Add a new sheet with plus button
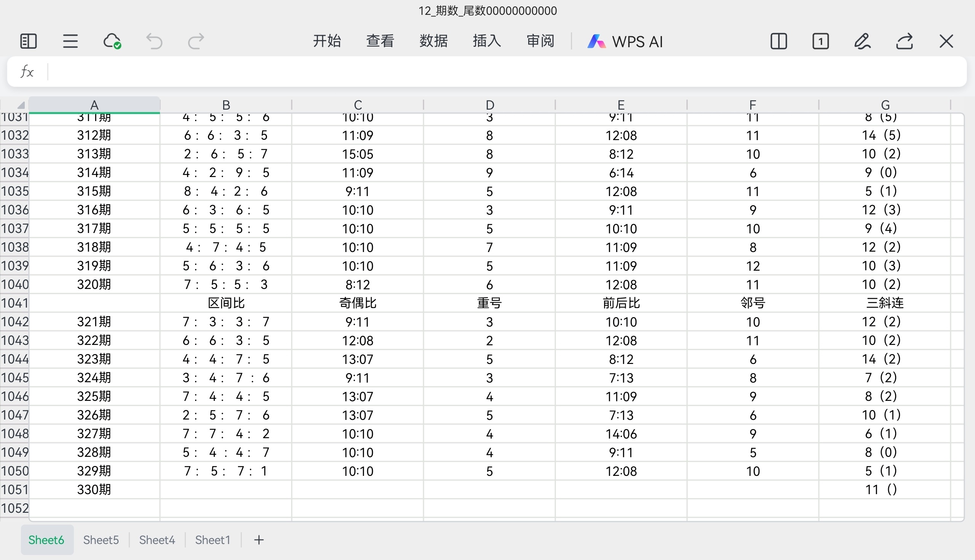Viewport: 975px width, 560px height. pyautogui.click(x=259, y=540)
